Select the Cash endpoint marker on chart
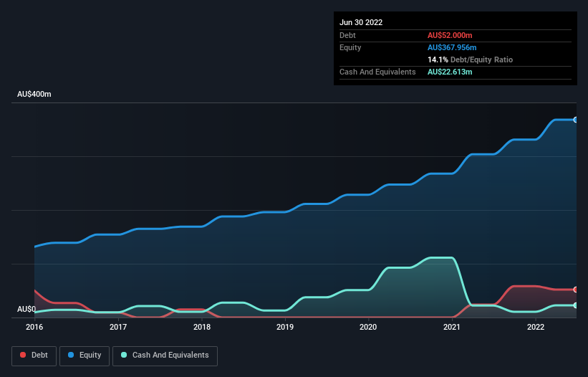This screenshot has width=588, height=377. pos(576,305)
